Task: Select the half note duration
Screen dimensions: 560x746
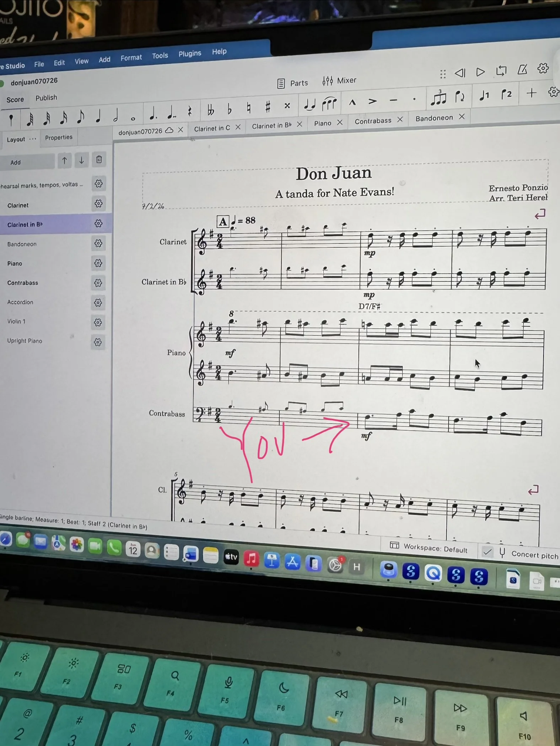Action: pyautogui.click(x=115, y=115)
